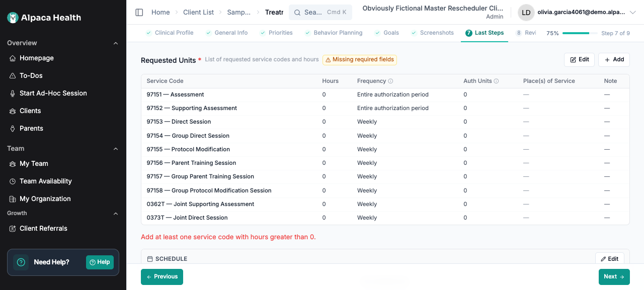Image resolution: width=644 pixels, height=290 pixels.
Task: Click the green Help button
Action: tap(100, 262)
